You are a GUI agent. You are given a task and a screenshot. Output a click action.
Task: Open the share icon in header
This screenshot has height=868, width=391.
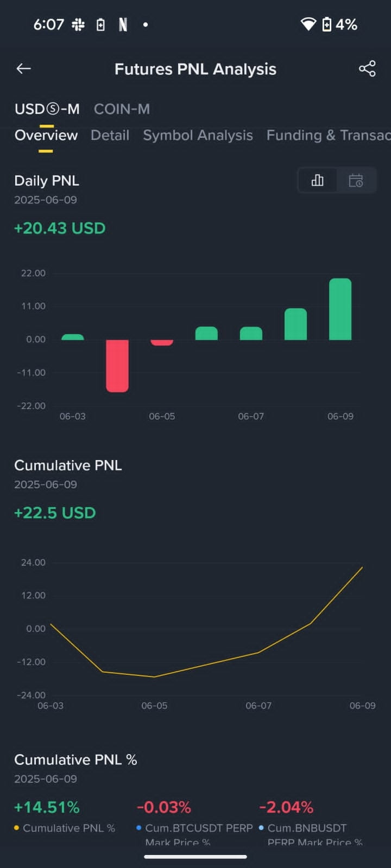click(x=367, y=68)
